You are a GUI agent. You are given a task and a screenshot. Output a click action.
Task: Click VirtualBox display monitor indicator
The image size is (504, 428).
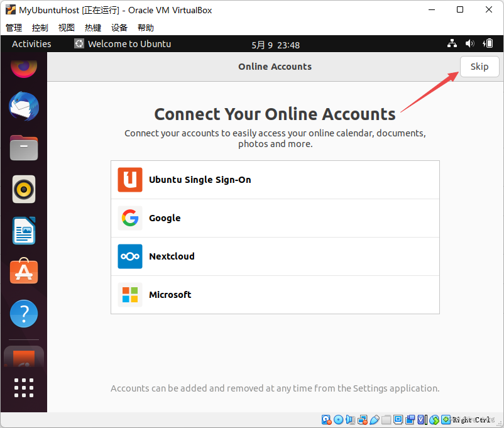coord(398,420)
